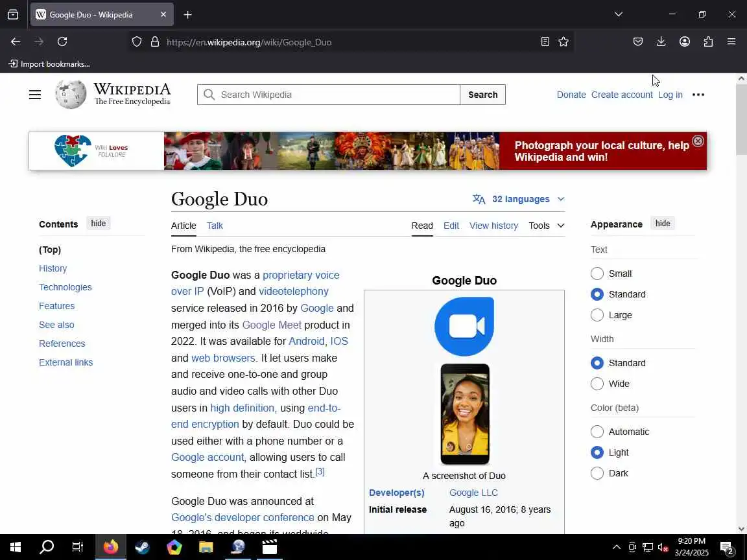Open the Pocket save icon
Viewport: 747px width, 560px height.
[x=638, y=42]
